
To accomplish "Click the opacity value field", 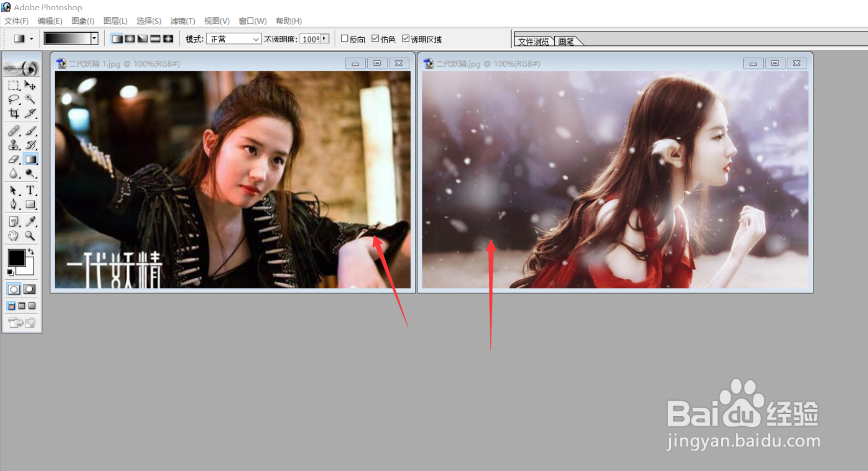I will [x=311, y=39].
